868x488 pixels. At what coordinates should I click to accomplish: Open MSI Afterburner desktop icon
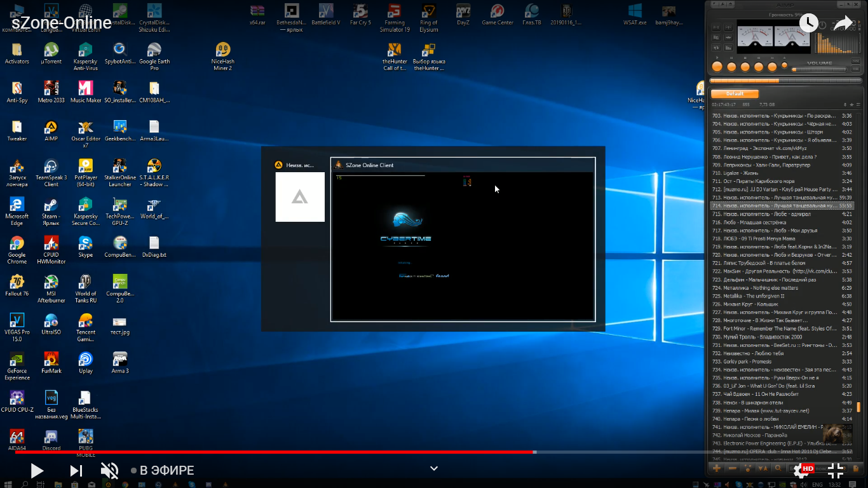(51, 289)
